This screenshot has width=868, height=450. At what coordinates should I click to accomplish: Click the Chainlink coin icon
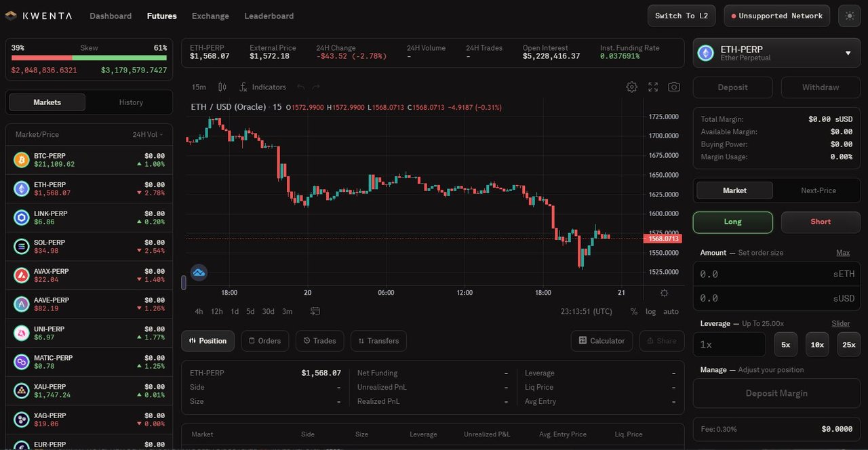click(x=22, y=218)
